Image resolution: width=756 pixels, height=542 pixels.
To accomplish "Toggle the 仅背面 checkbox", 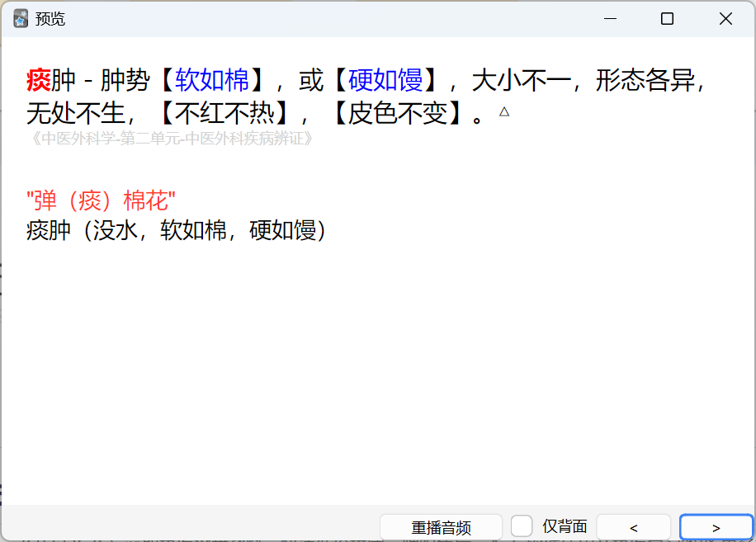I will pyautogui.click(x=522, y=526).
